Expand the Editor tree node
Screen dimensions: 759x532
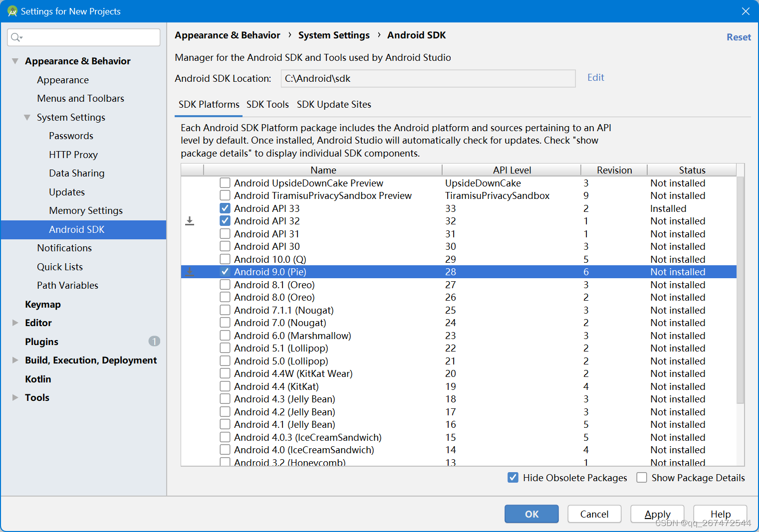(x=15, y=323)
